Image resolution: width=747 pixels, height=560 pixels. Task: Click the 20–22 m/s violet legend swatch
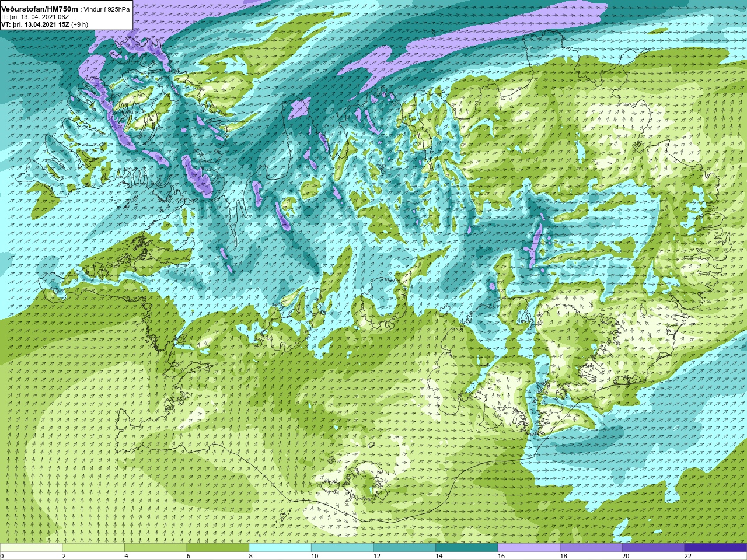coord(653,547)
